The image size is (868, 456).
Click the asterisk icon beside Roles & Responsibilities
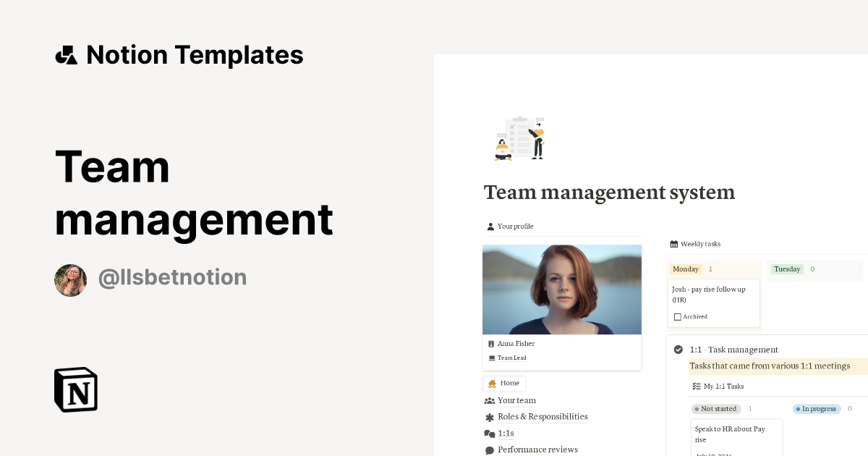tap(490, 417)
